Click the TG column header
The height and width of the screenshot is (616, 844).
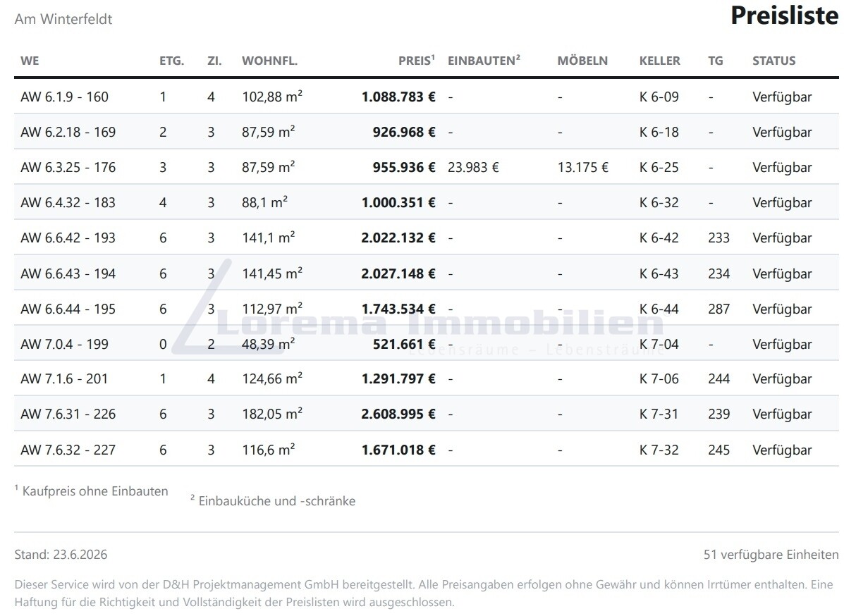tap(716, 61)
